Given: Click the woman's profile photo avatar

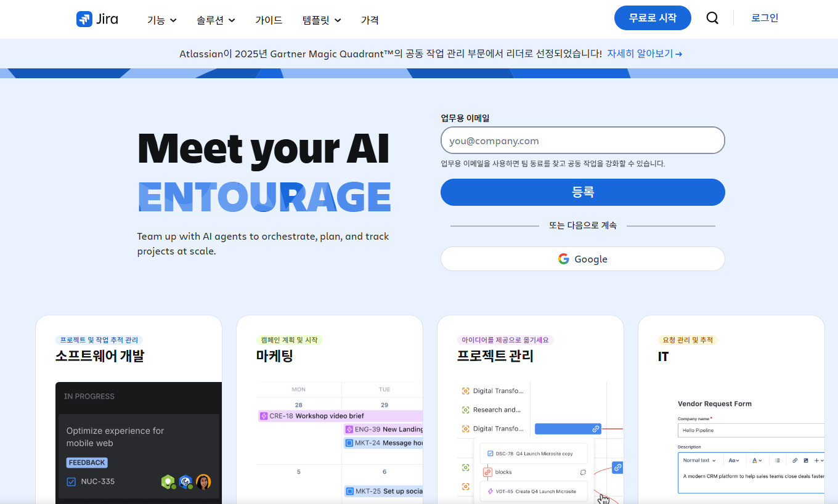Looking at the screenshot, I should (203, 482).
